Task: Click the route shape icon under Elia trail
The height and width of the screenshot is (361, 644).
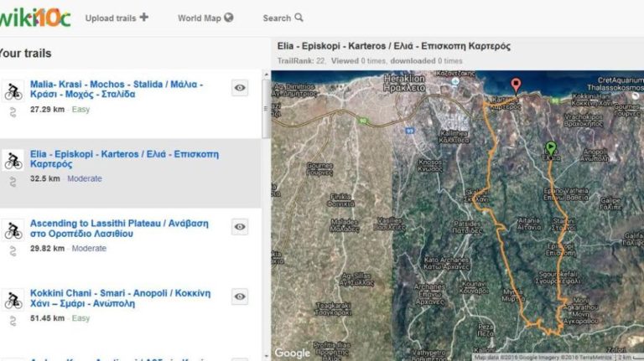Action: tap(13, 182)
